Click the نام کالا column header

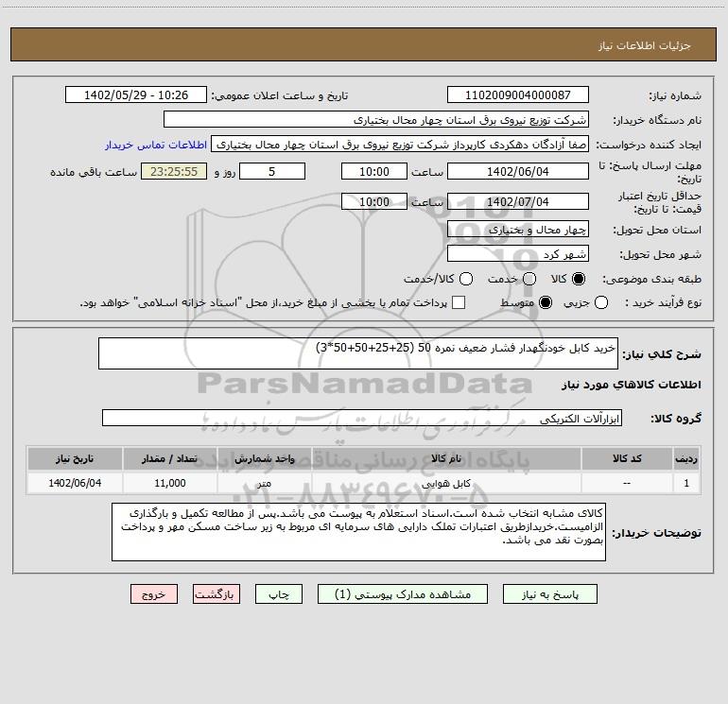[x=446, y=458]
